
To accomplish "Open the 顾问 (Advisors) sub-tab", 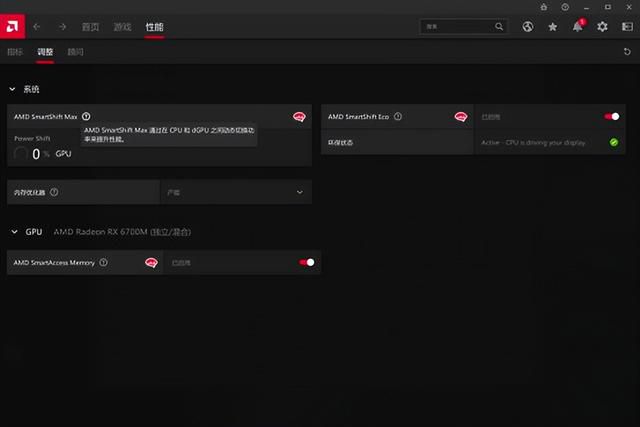I will click(75, 52).
